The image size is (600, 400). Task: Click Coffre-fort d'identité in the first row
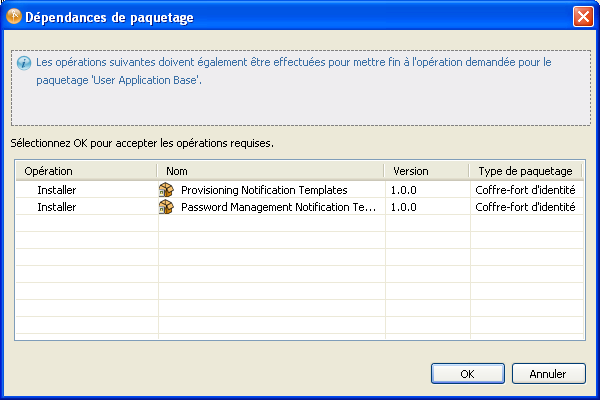coord(525,190)
